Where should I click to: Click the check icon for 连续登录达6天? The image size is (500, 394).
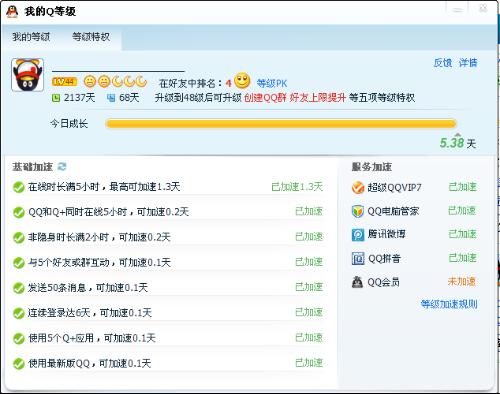(19, 313)
